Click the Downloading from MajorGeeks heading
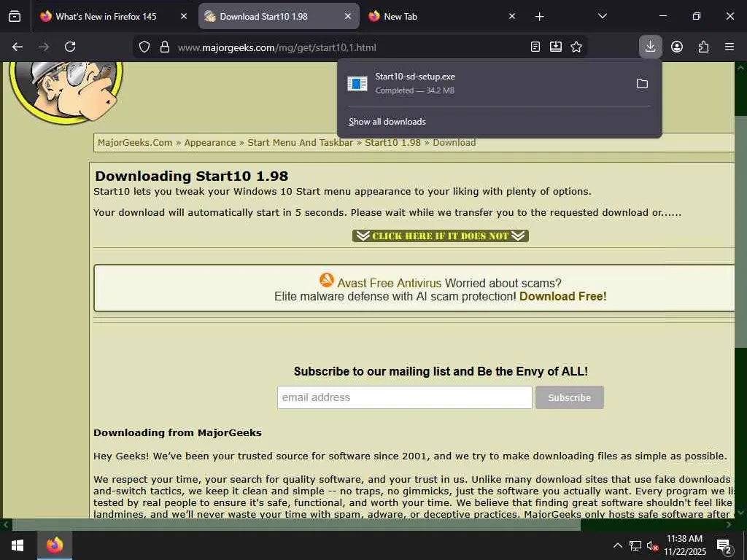 click(177, 433)
